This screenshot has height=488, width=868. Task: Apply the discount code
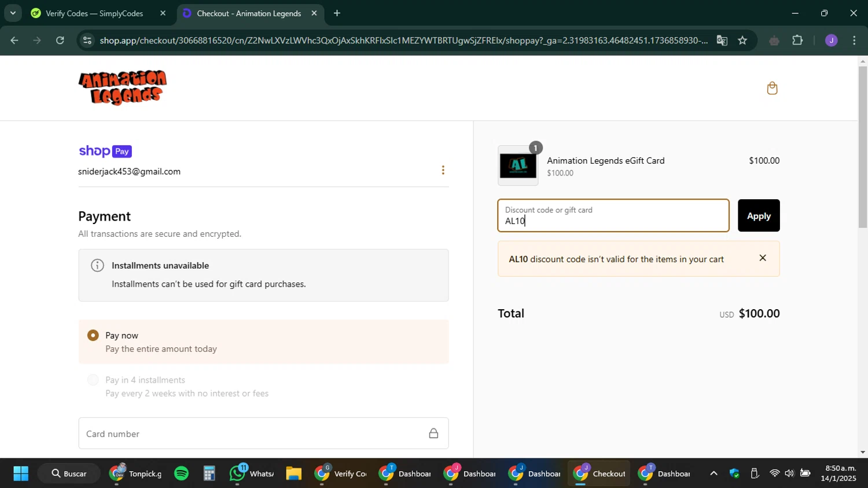(x=759, y=215)
